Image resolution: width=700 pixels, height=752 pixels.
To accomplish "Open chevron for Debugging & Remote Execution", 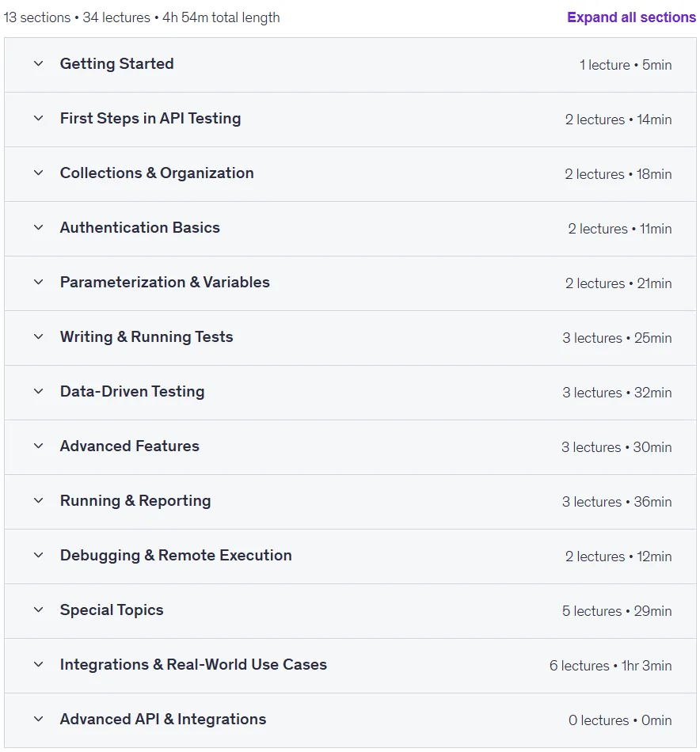I will tap(38, 556).
